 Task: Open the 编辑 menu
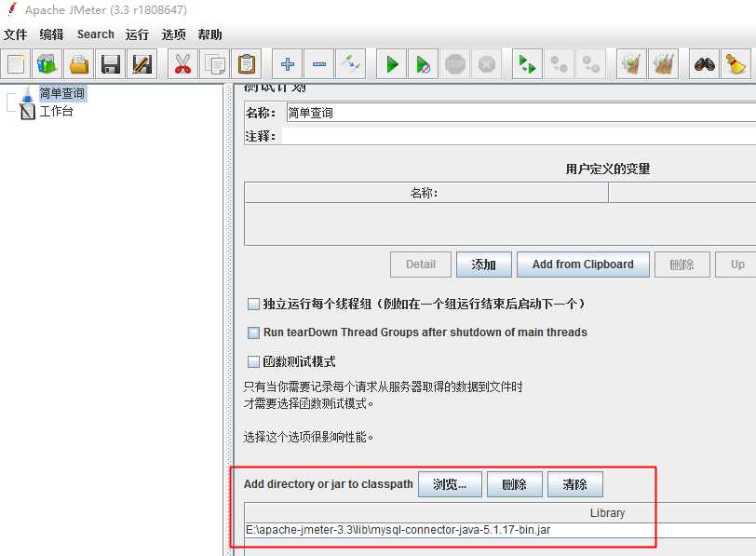pos(51,34)
